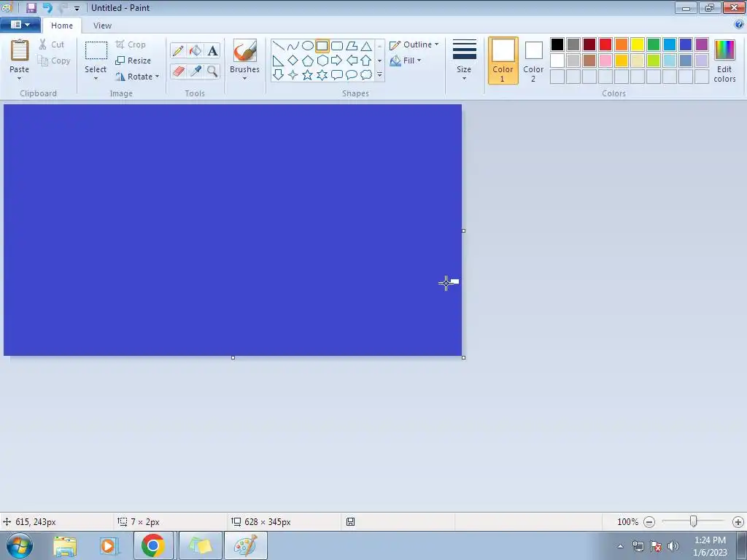
Task: Choose the Rectangle shape
Action: click(x=322, y=46)
